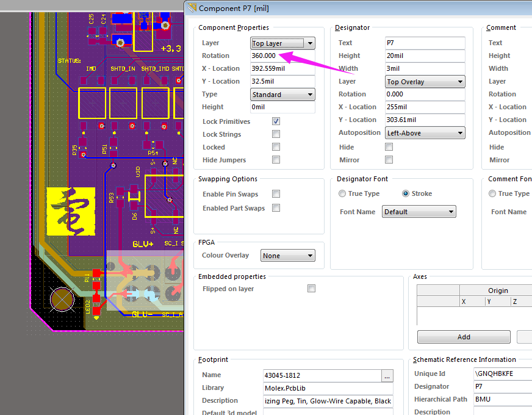Expand the designator Font Name dropdown

pyautogui.click(x=419, y=212)
